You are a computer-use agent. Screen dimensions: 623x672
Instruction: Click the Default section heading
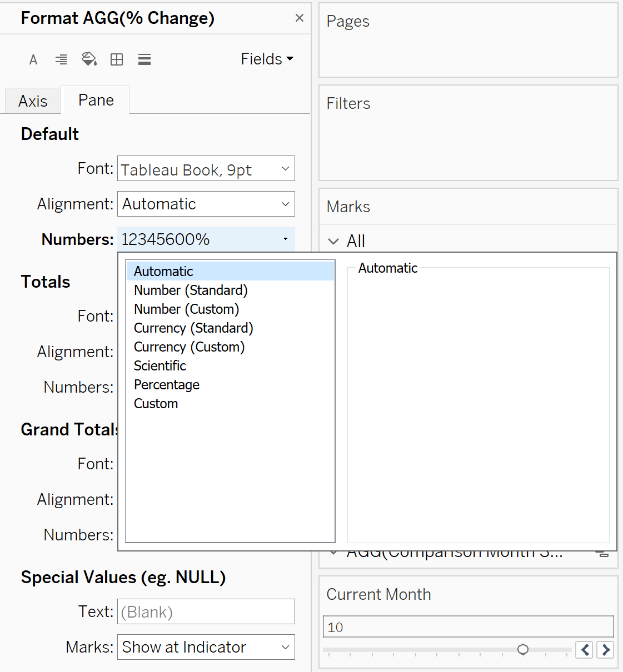click(x=50, y=134)
